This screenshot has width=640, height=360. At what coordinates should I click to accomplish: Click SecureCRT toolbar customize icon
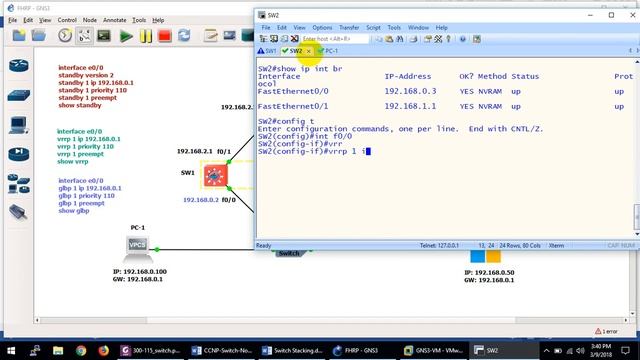(476, 39)
